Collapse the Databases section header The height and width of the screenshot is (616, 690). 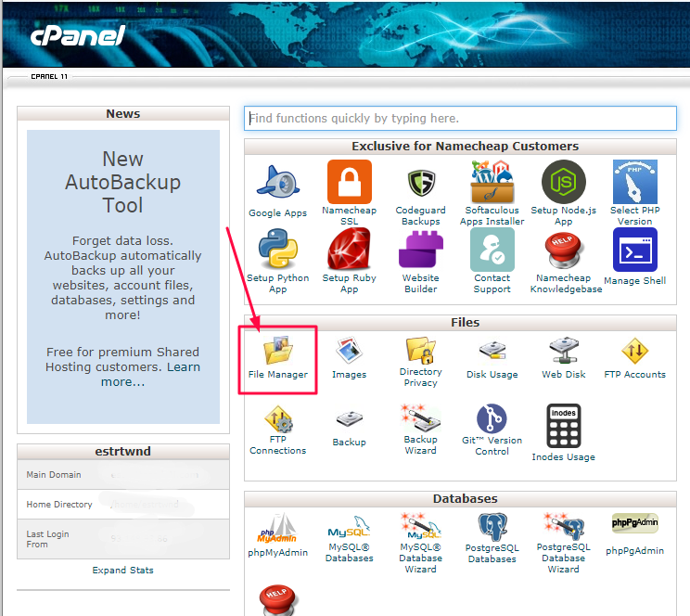[x=465, y=499]
